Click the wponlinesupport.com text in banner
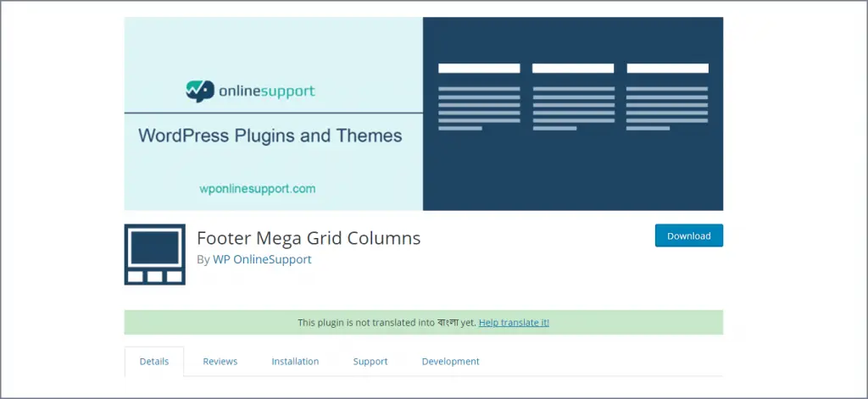The image size is (868, 399). click(x=258, y=189)
